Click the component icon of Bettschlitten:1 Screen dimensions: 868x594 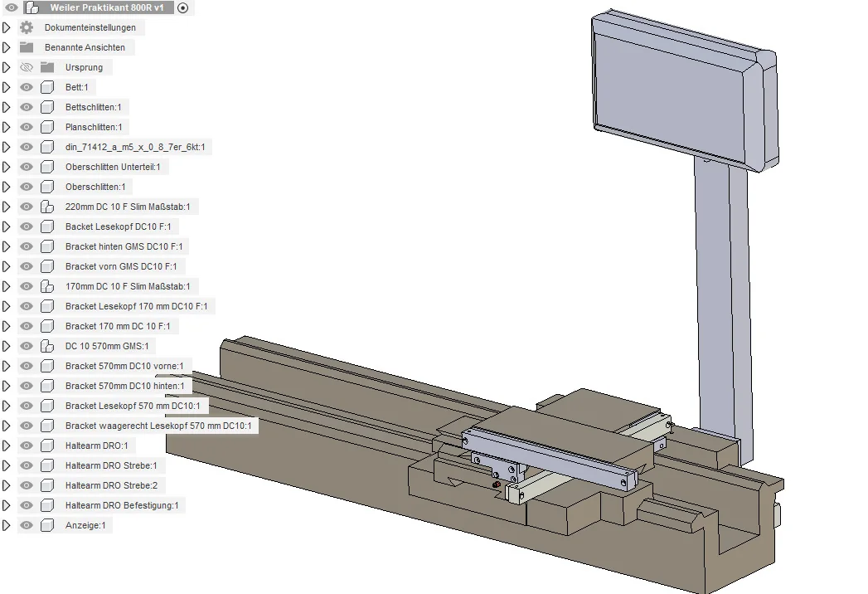click(47, 107)
